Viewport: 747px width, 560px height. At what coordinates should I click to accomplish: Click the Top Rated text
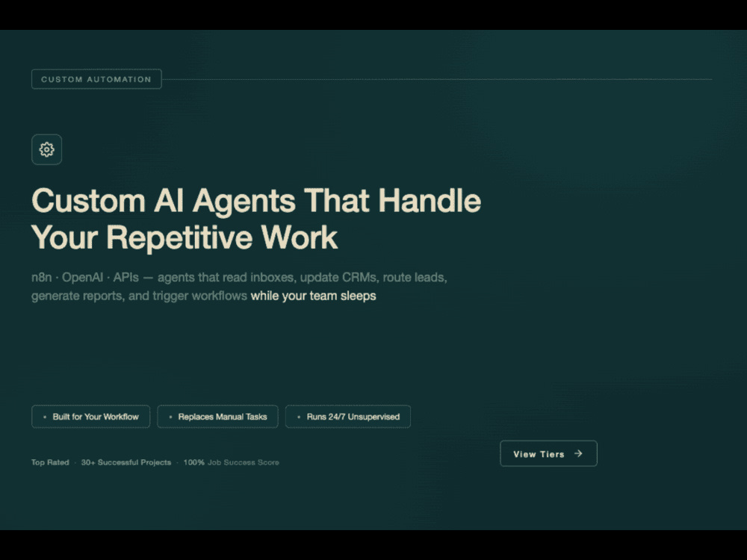pos(50,462)
